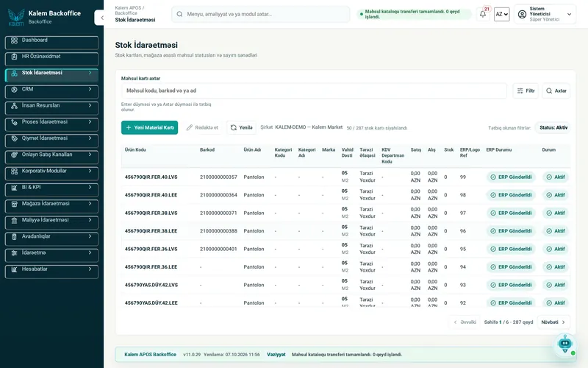Viewport: 588px width, 368px height.
Task: Click the Axtar search button
Action: [x=556, y=91]
